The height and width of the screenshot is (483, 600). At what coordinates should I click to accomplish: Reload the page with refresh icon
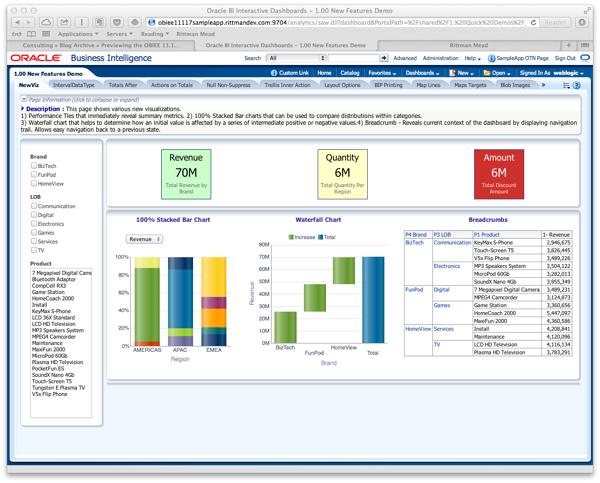[533, 23]
